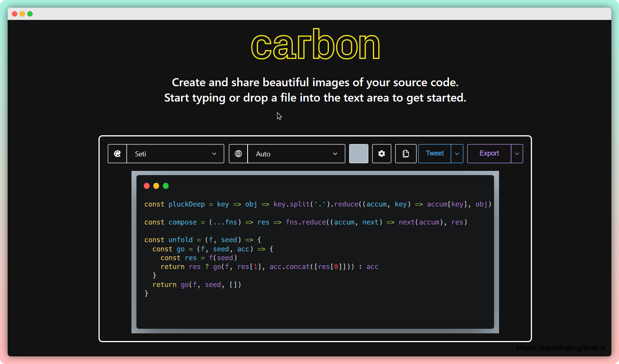Click the green dot in code window
Screen dimensions: 619x364
pos(166,186)
